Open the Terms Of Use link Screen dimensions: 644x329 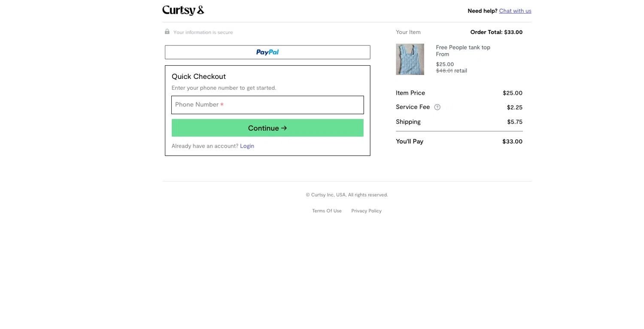coord(327,211)
